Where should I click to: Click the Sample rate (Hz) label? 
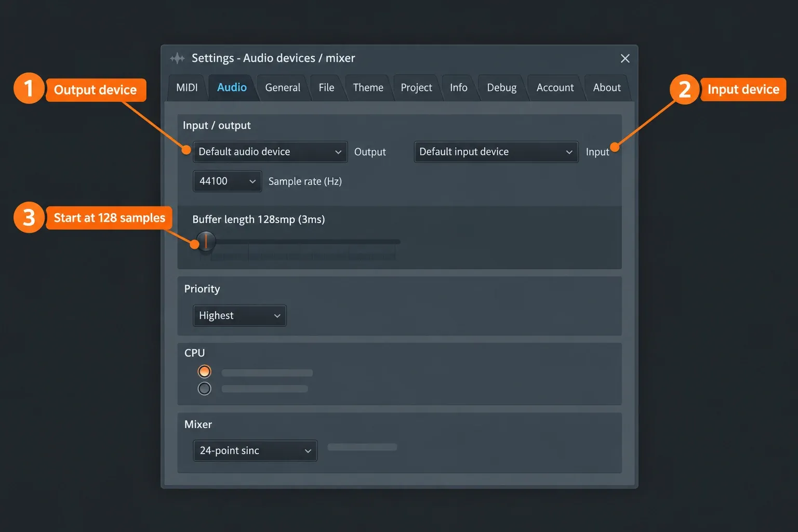tap(305, 181)
